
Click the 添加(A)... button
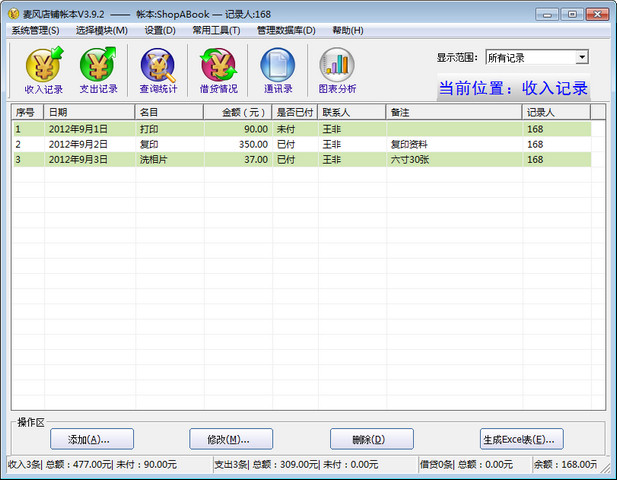(x=89, y=439)
